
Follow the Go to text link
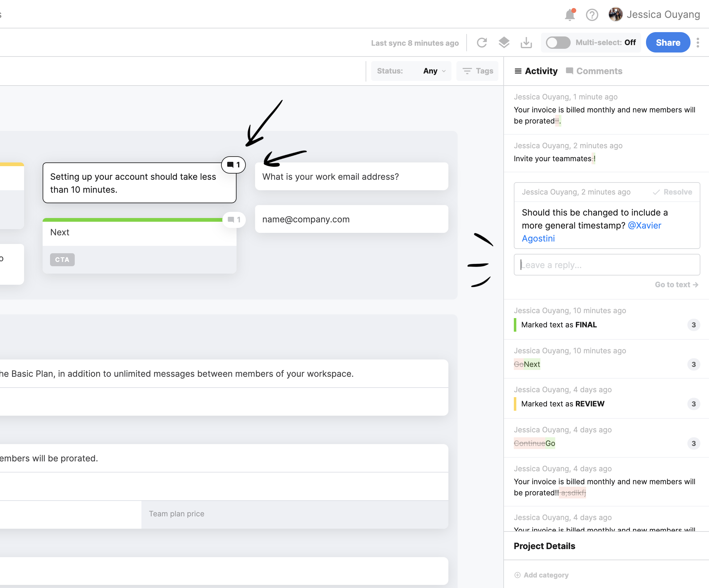pos(676,285)
